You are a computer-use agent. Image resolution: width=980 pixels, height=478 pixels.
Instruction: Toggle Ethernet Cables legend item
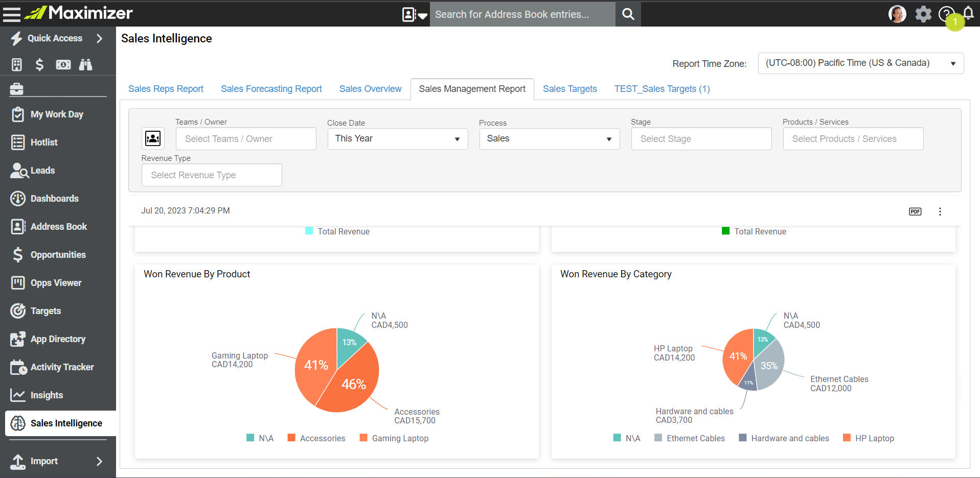click(690, 438)
